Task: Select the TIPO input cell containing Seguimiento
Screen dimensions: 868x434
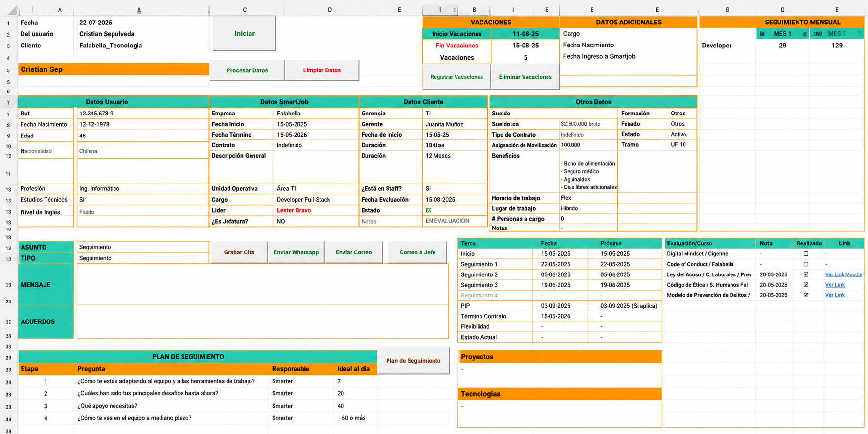Action: (143, 258)
